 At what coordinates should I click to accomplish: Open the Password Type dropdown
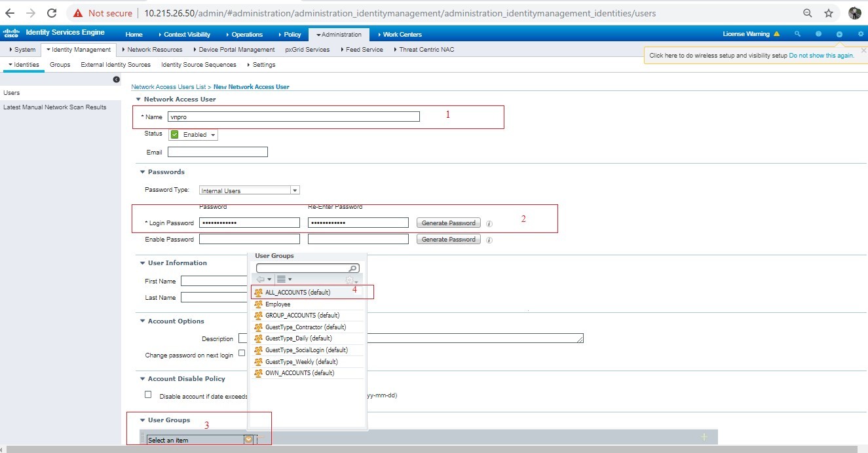click(x=249, y=190)
